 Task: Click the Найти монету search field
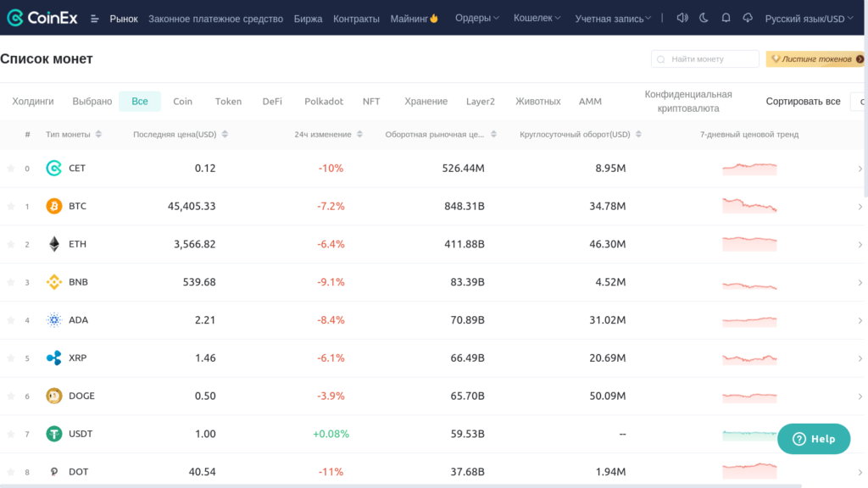click(x=708, y=58)
